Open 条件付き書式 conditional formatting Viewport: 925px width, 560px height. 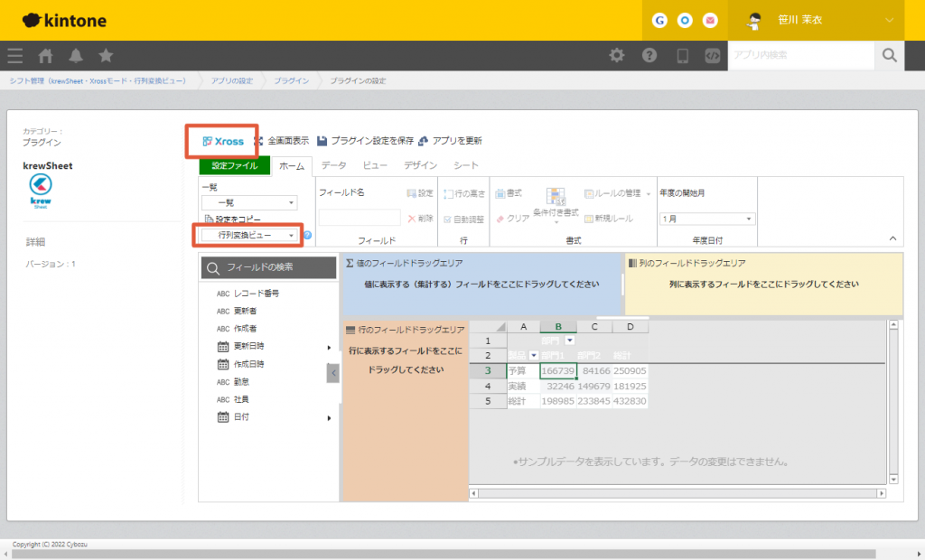pyautogui.click(x=556, y=205)
